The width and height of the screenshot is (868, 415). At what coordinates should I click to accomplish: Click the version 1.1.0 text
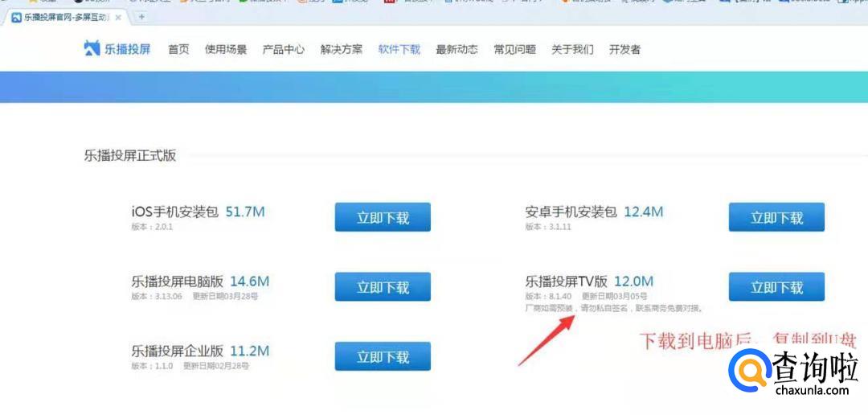tap(152, 366)
